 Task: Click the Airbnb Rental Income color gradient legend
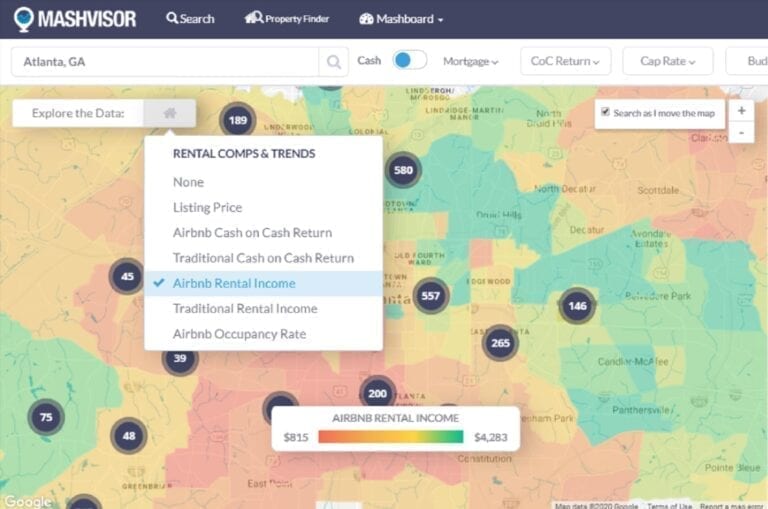391,437
